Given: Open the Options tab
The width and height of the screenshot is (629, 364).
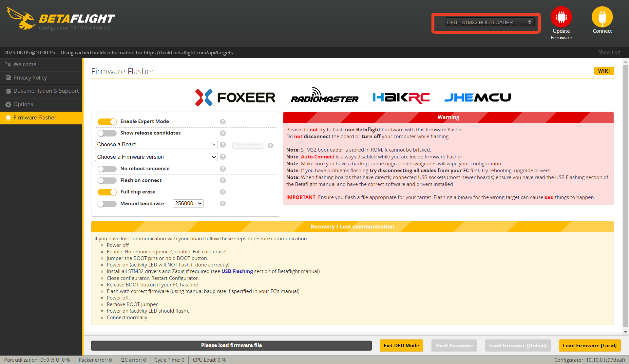Looking at the screenshot, I should pyautogui.click(x=41, y=104).
